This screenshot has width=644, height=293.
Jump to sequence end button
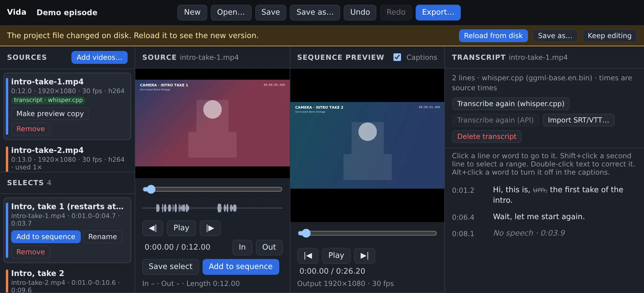coord(364,255)
